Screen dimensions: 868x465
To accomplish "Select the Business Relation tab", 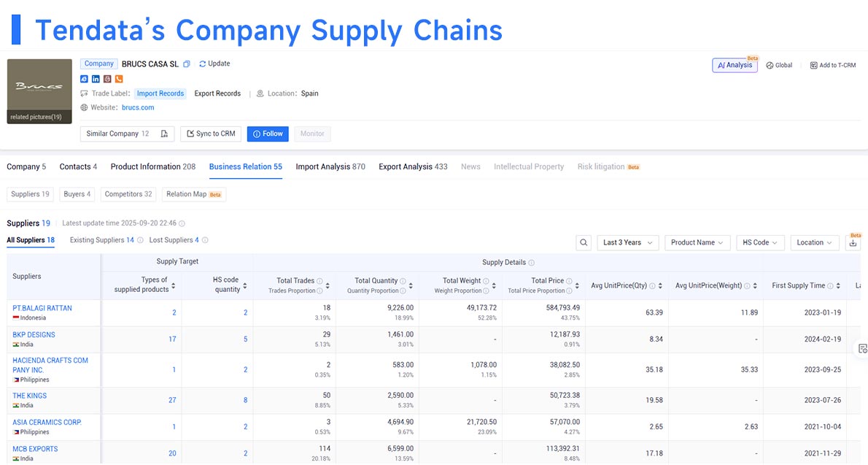I will point(246,167).
